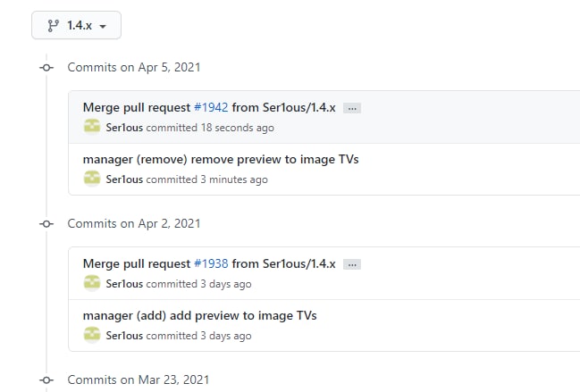Open pull request #1942 link
Image resolution: width=580 pixels, height=392 pixels.
coord(211,107)
